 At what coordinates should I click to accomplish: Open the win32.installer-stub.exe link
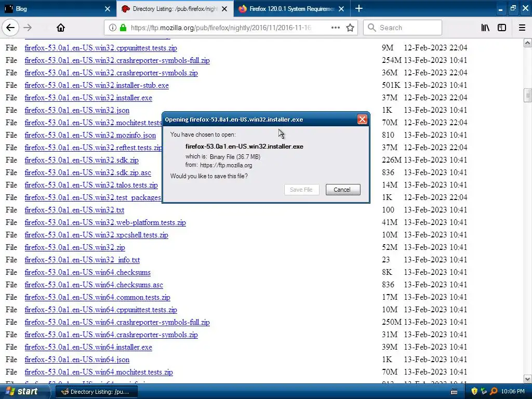tap(97, 86)
